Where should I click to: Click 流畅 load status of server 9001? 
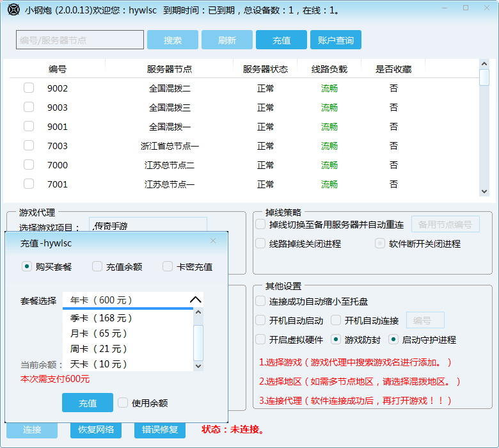click(x=329, y=127)
